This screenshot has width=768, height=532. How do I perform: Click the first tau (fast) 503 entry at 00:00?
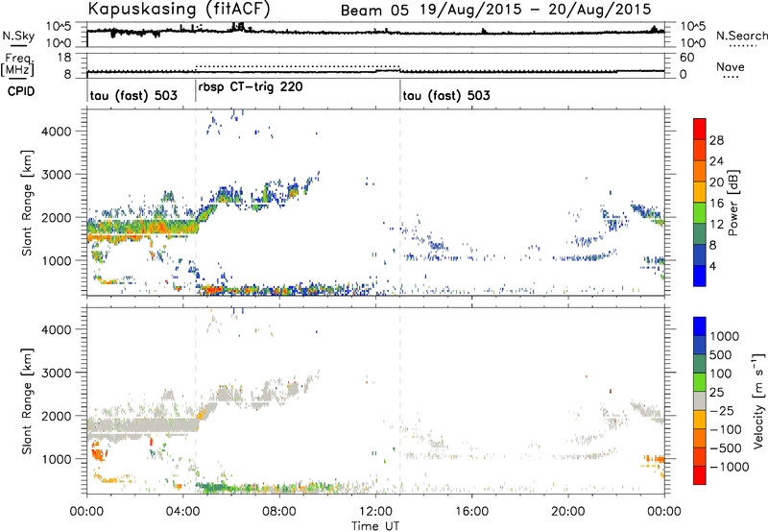click(133, 95)
